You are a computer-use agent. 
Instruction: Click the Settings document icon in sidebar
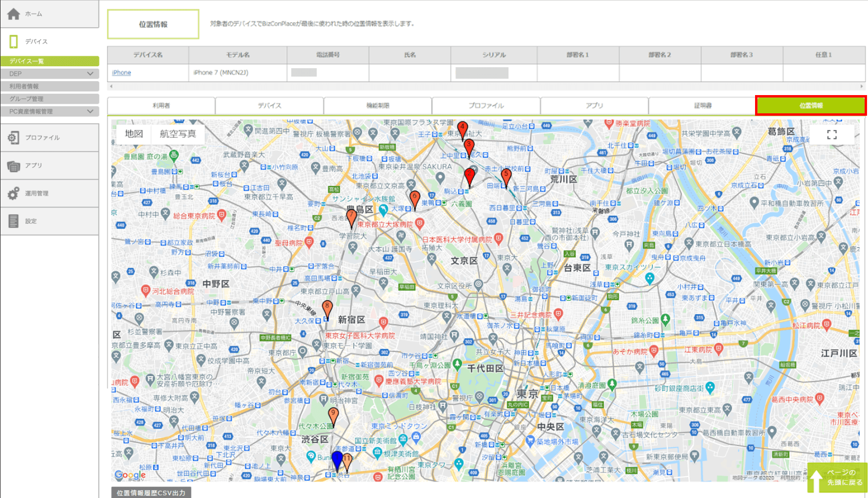tap(13, 221)
